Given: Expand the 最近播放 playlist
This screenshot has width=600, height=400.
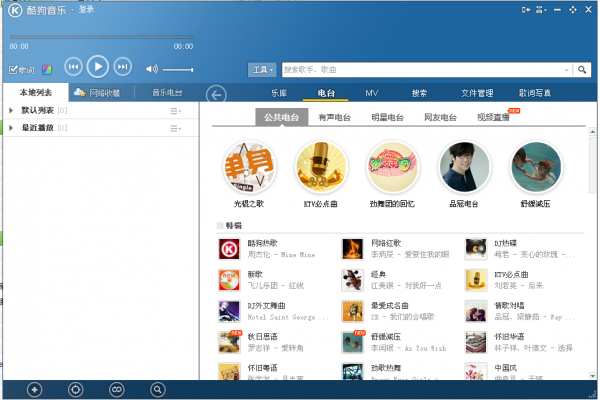Looking at the screenshot, I should click(x=11, y=128).
